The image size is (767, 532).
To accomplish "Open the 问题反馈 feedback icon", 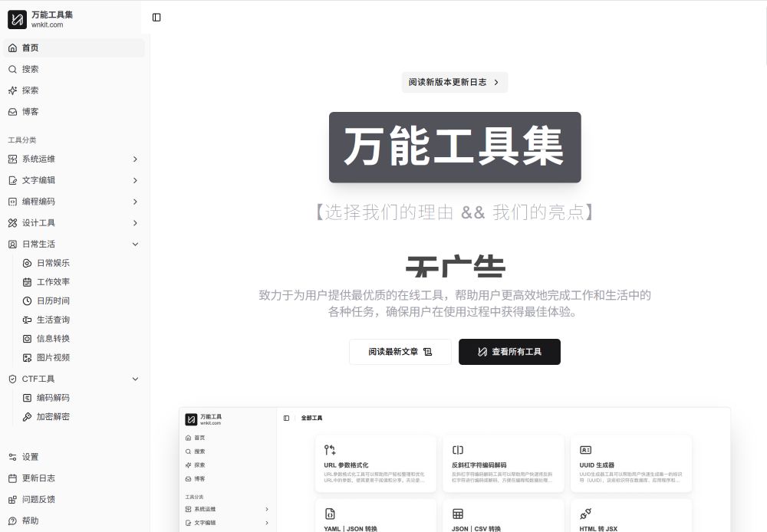I will pos(13,499).
